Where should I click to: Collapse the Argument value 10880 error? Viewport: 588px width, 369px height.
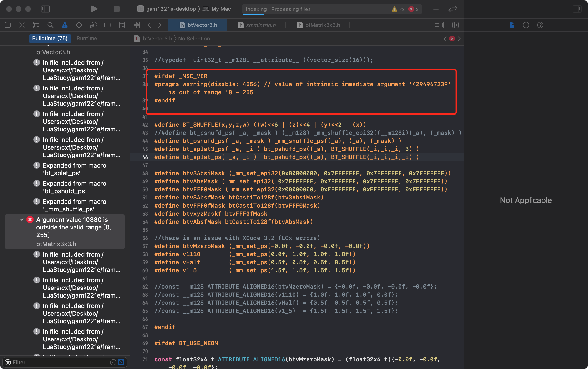click(22, 220)
